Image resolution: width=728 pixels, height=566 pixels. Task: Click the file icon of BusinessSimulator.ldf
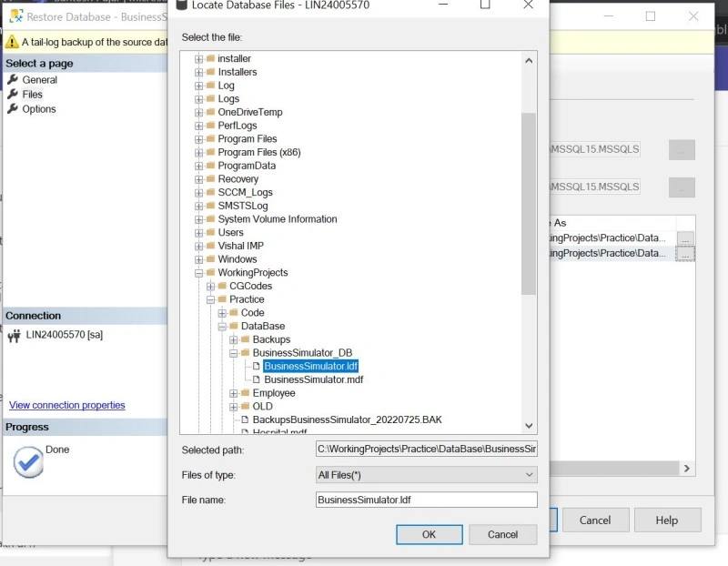(x=257, y=367)
